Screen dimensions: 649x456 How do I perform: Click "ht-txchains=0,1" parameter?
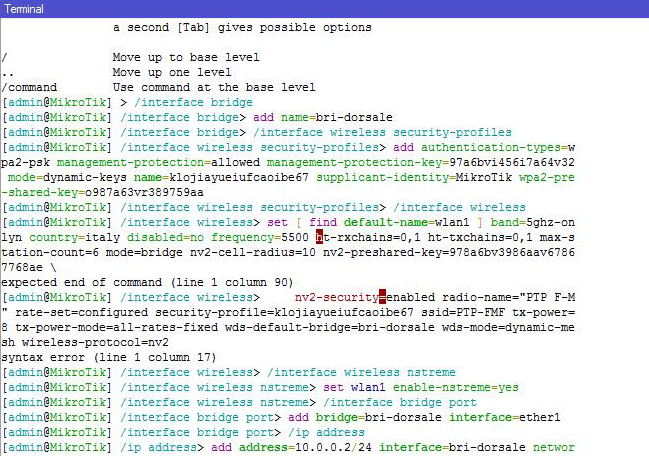coord(480,238)
